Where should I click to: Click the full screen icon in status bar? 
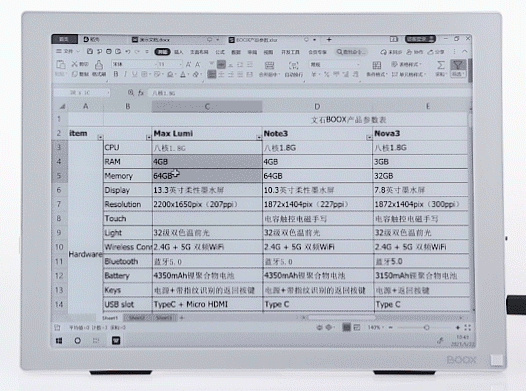tap(468, 327)
